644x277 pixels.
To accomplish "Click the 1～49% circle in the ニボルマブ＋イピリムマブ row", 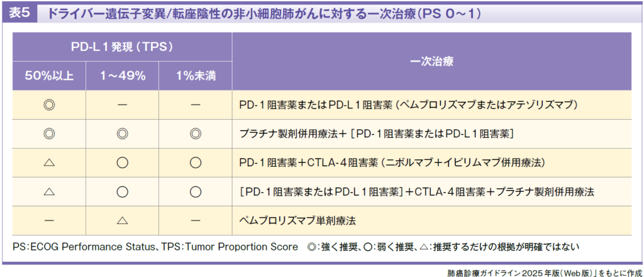I will 123,163.
